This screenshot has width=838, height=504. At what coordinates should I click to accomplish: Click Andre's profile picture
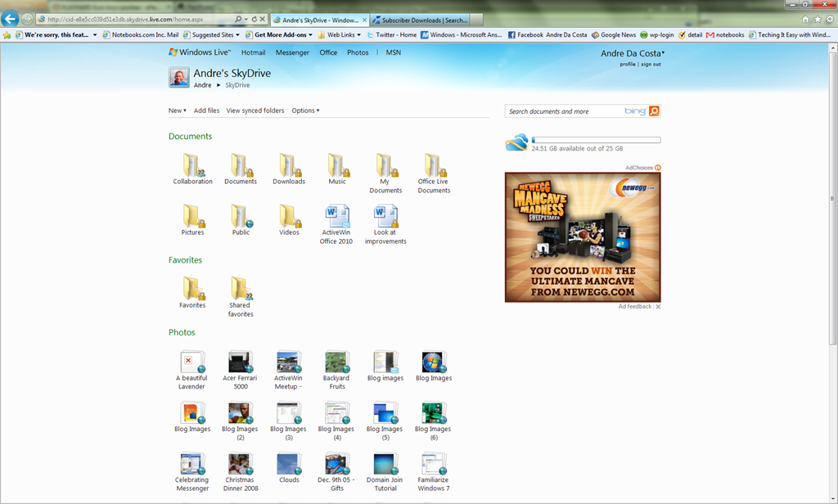point(178,78)
